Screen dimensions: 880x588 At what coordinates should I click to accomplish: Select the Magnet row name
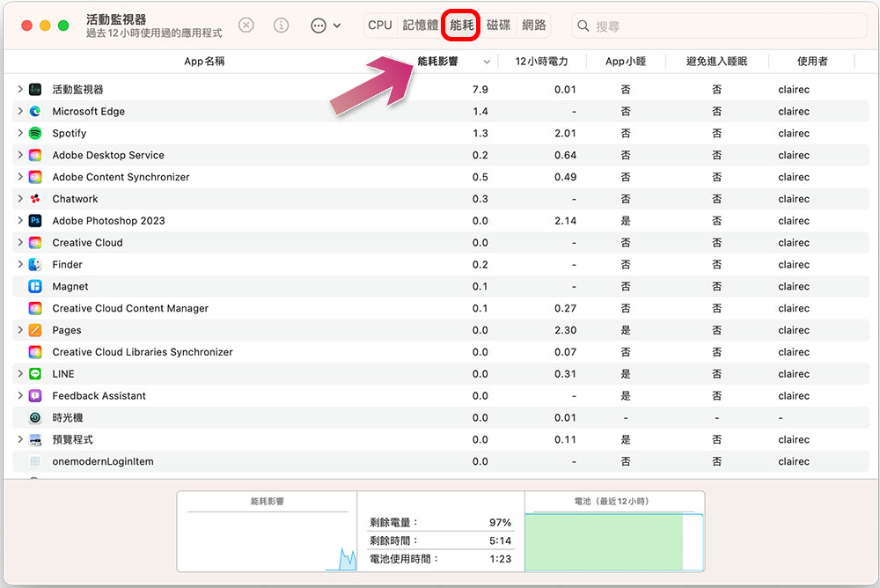70,286
